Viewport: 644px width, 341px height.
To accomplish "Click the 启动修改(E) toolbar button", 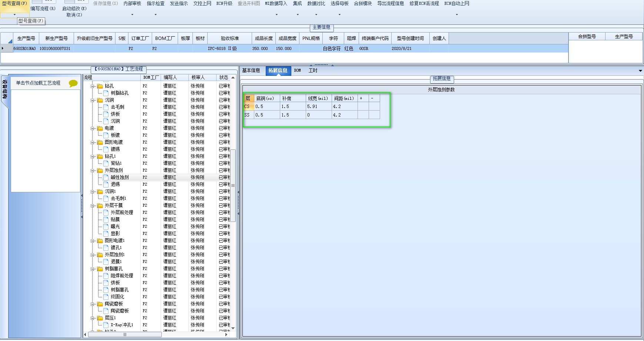I will click(74, 9).
